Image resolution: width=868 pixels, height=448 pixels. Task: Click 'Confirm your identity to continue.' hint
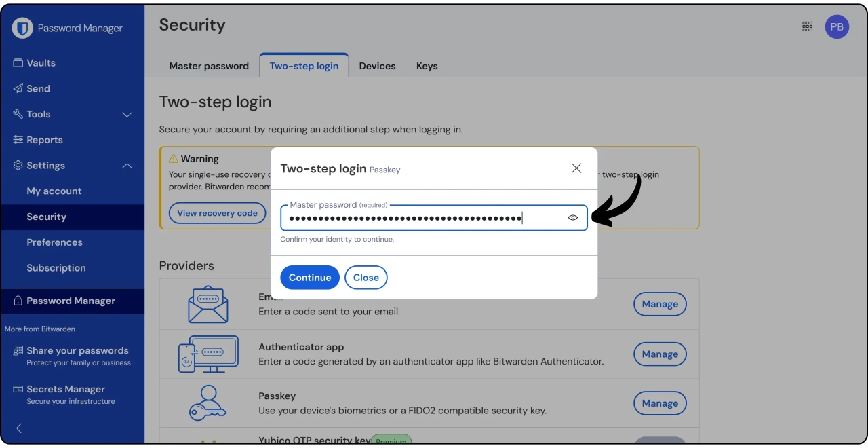point(337,239)
